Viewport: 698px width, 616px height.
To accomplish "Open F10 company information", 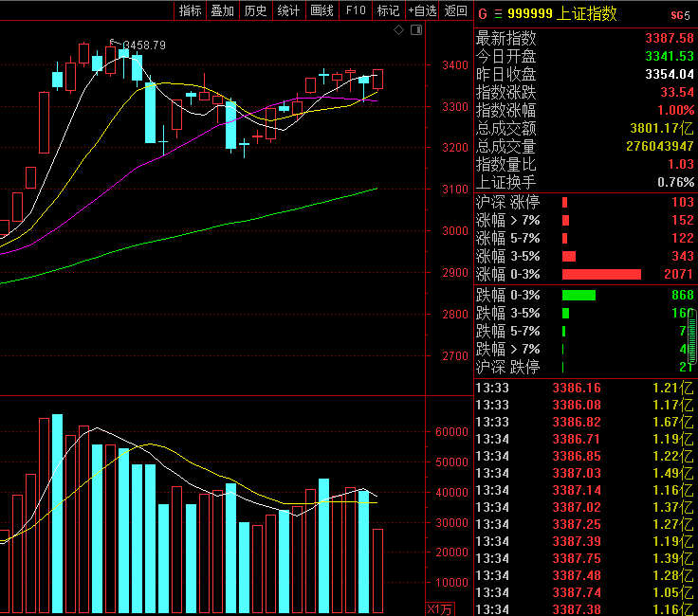I will [x=356, y=10].
